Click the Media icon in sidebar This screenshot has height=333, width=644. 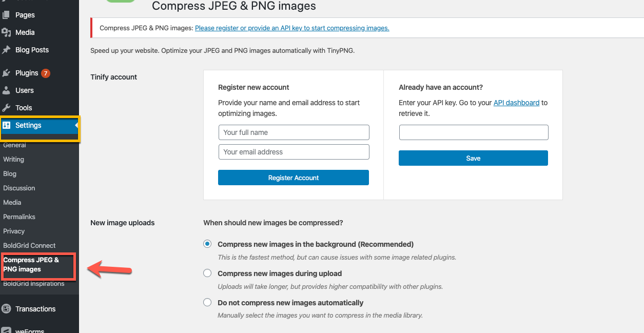point(6,32)
